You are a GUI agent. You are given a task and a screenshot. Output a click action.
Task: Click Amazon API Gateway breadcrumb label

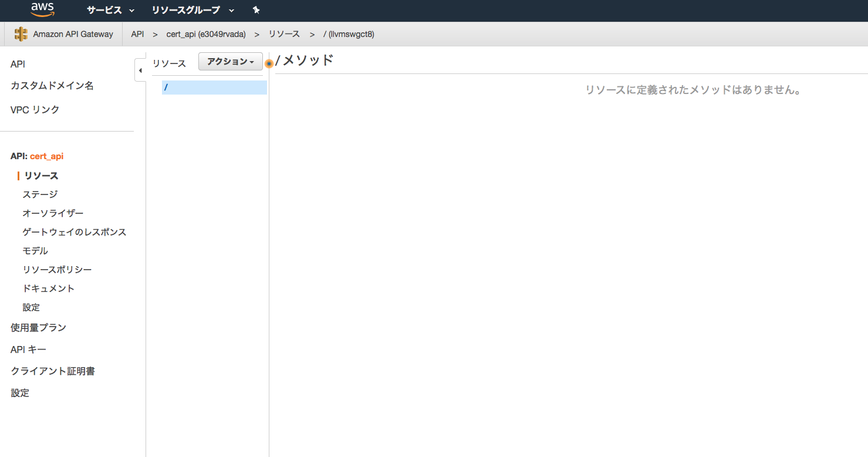[73, 34]
